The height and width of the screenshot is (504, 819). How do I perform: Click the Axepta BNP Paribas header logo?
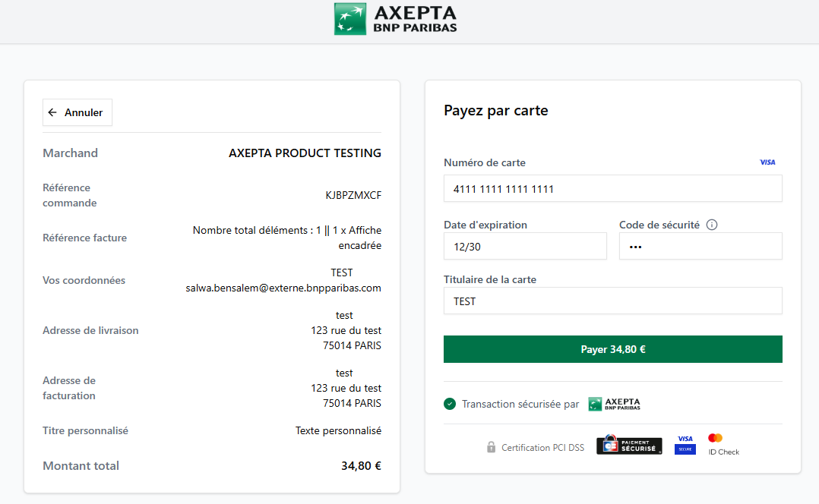coord(396,19)
